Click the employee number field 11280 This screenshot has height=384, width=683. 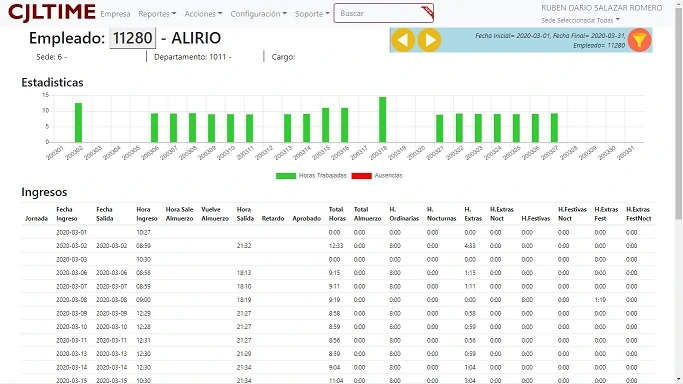(x=132, y=38)
